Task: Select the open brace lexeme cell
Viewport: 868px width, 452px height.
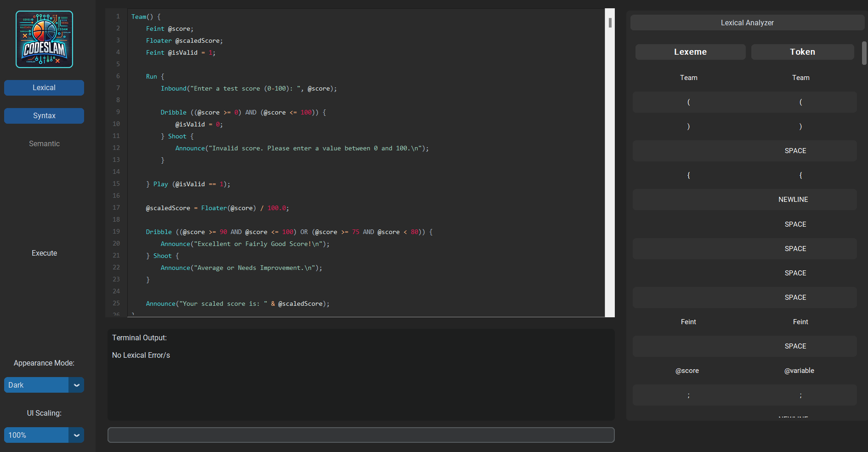Action: [688, 175]
